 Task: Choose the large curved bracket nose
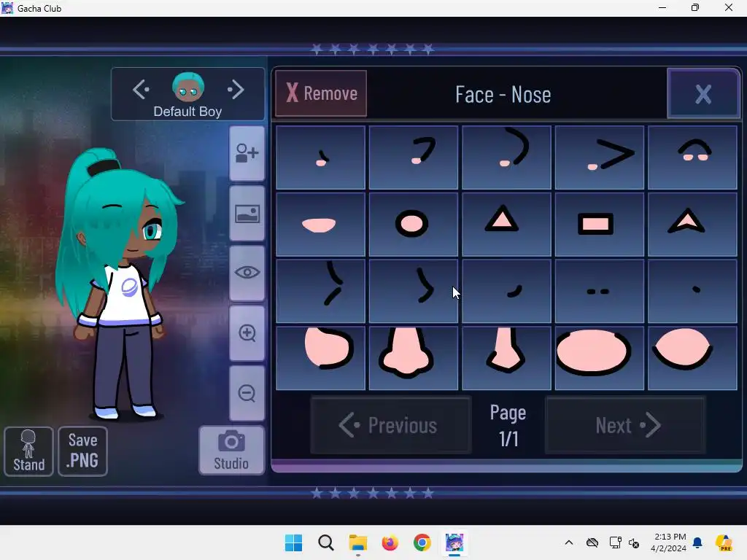[506, 157]
